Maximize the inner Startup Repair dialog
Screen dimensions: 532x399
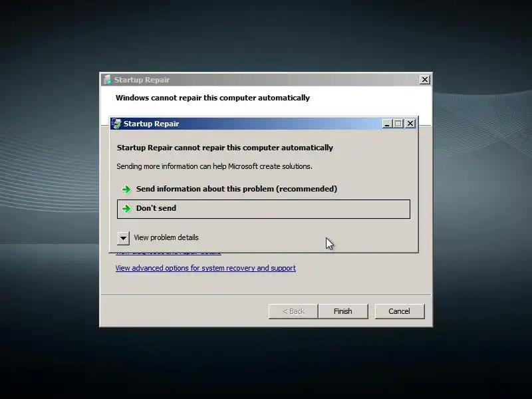click(x=398, y=124)
